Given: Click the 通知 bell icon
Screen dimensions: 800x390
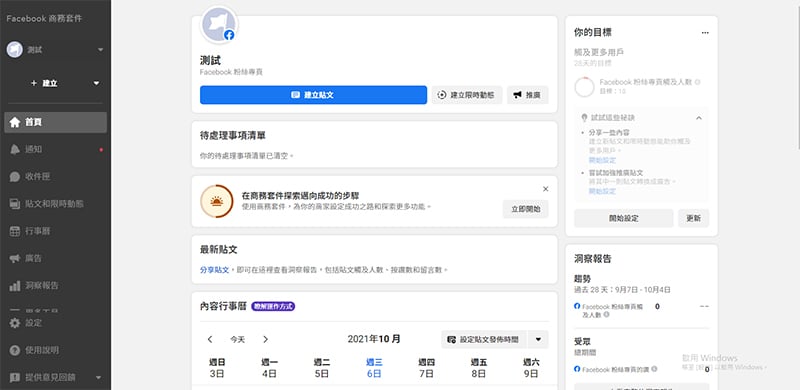Looking at the screenshot, I should (x=15, y=150).
